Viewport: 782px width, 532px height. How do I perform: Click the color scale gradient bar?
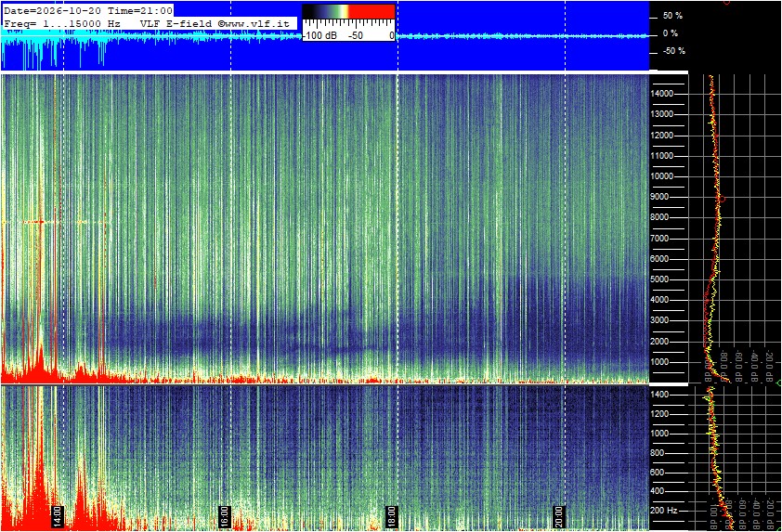tap(348, 11)
